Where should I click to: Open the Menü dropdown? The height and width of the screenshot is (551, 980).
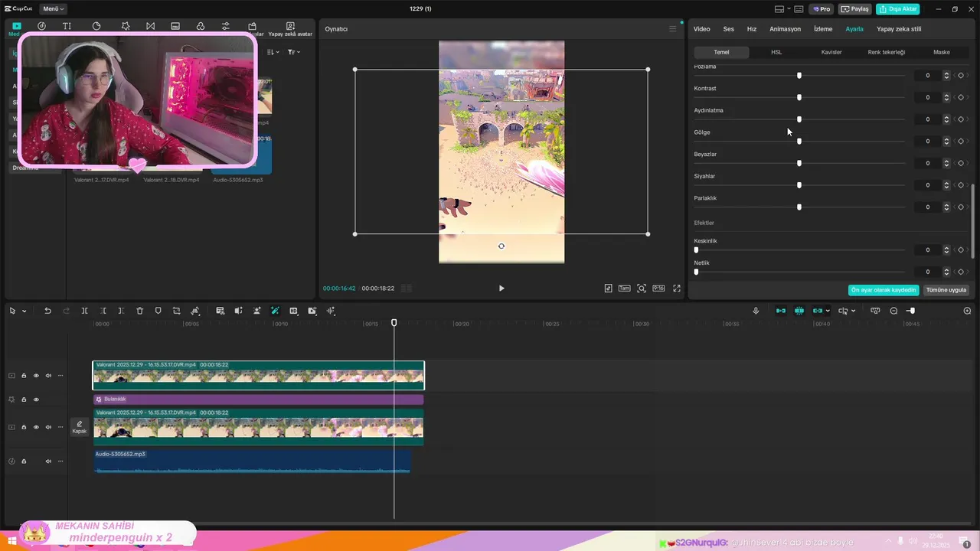tap(52, 9)
